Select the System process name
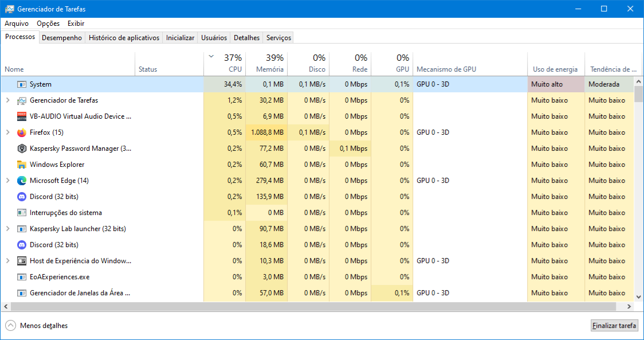The height and width of the screenshot is (340, 644). point(41,84)
